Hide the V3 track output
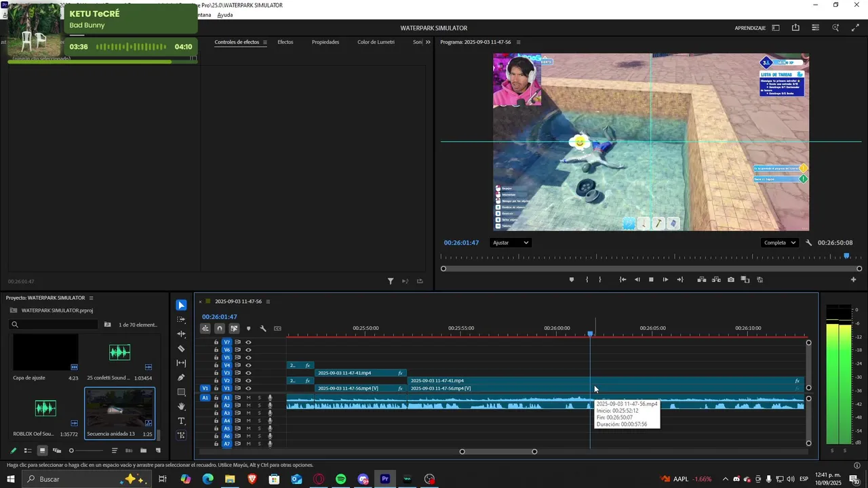This screenshot has height=488, width=868. [x=248, y=373]
